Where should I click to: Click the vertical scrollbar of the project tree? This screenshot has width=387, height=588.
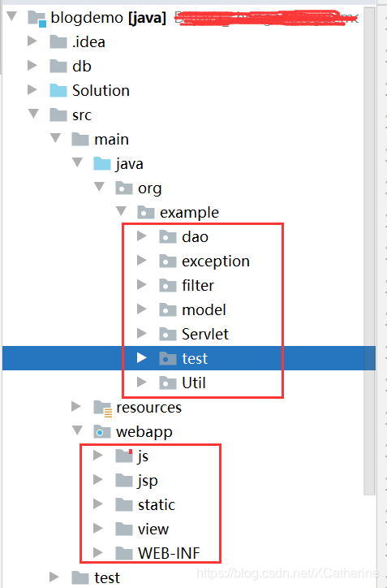[369, 251]
